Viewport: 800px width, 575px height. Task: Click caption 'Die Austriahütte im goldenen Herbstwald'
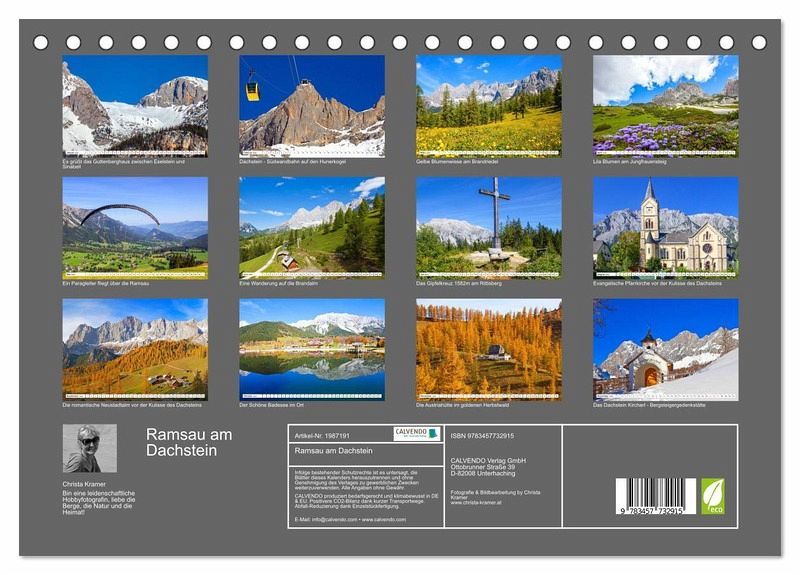(462, 405)
